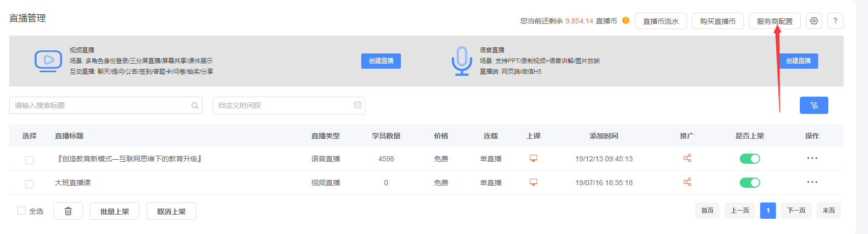Click the 添加时间 column header
This screenshot has height=234, width=868.
click(x=604, y=136)
